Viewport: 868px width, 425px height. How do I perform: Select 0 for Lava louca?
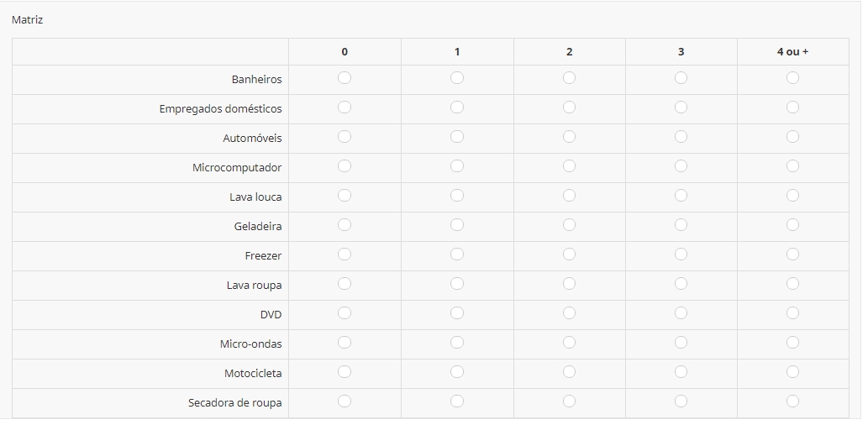click(x=345, y=195)
